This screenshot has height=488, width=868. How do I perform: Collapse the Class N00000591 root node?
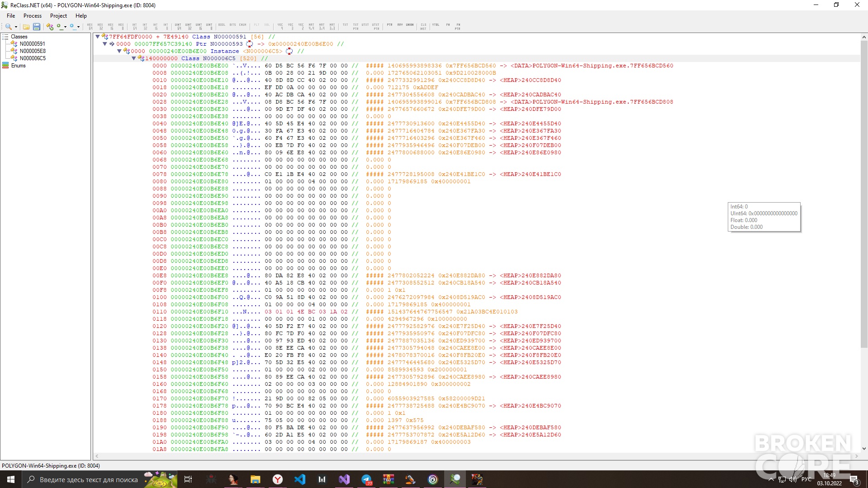click(98, 37)
